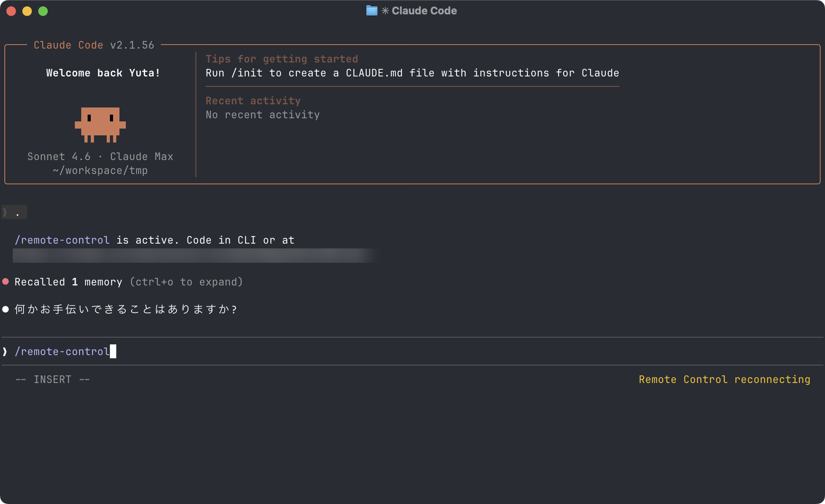This screenshot has height=504, width=825.
Task: Click the blinking block cursor
Action: pyautogui.click(x=113, y=351)
